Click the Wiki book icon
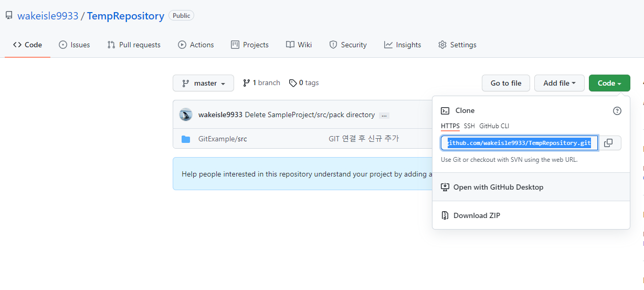Image resolution: width=644 pixels, height=290 pixels. (290, 45)
